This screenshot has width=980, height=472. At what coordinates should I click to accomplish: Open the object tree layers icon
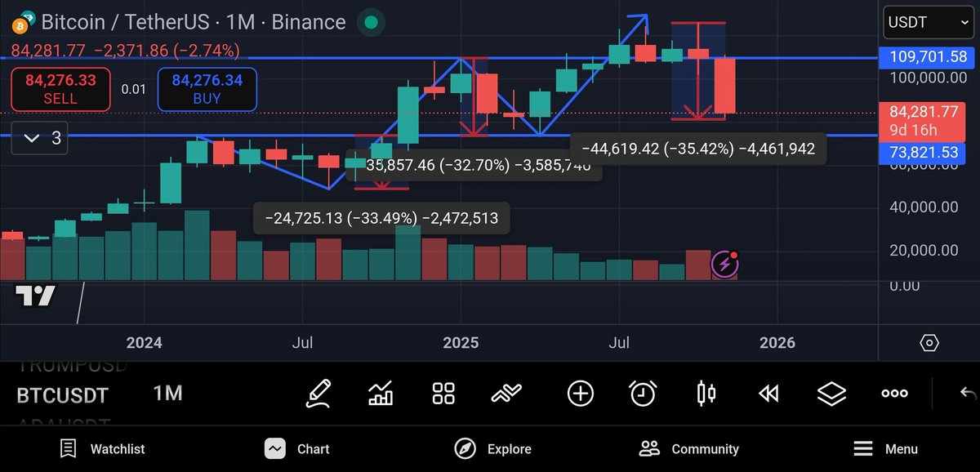point(831,394)
